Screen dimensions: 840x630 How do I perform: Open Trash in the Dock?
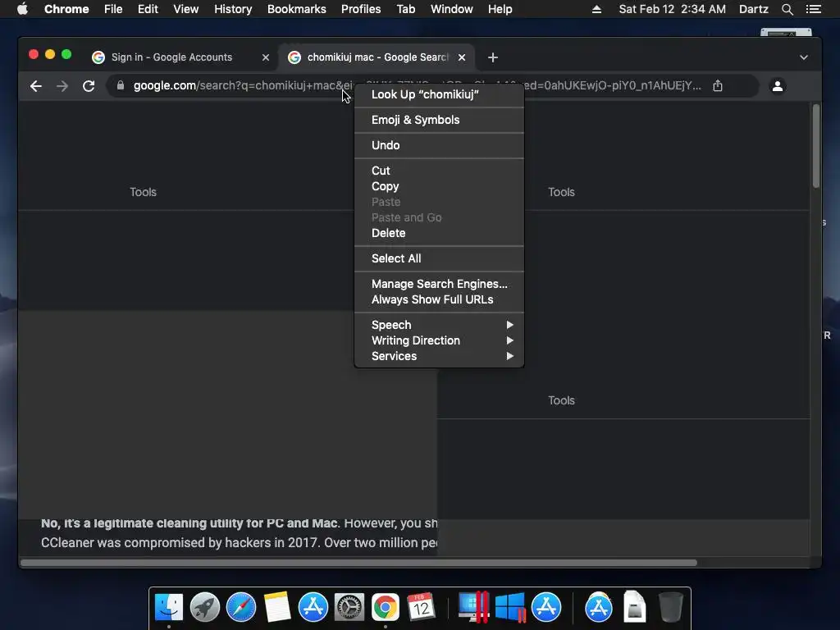pyautogui.click(x=670, y=607)
